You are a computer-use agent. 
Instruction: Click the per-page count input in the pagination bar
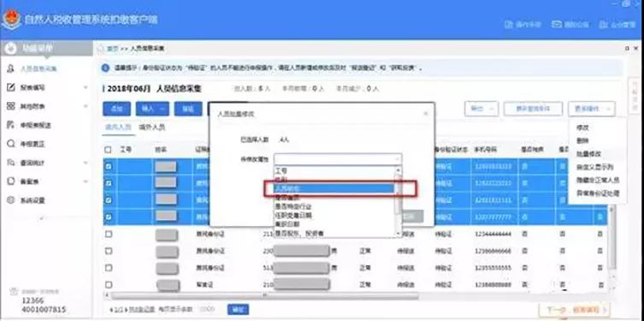click(x=207, y=310)
